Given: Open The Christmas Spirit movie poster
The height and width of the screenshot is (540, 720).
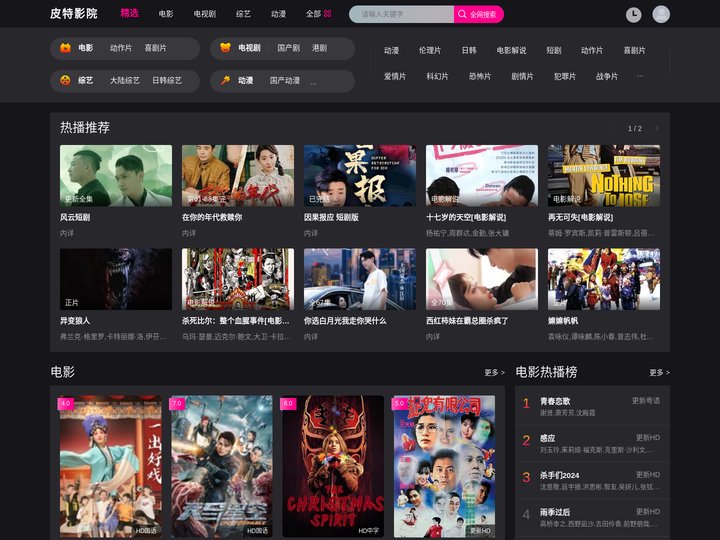Looking at the screenshot, I should 333,467.
